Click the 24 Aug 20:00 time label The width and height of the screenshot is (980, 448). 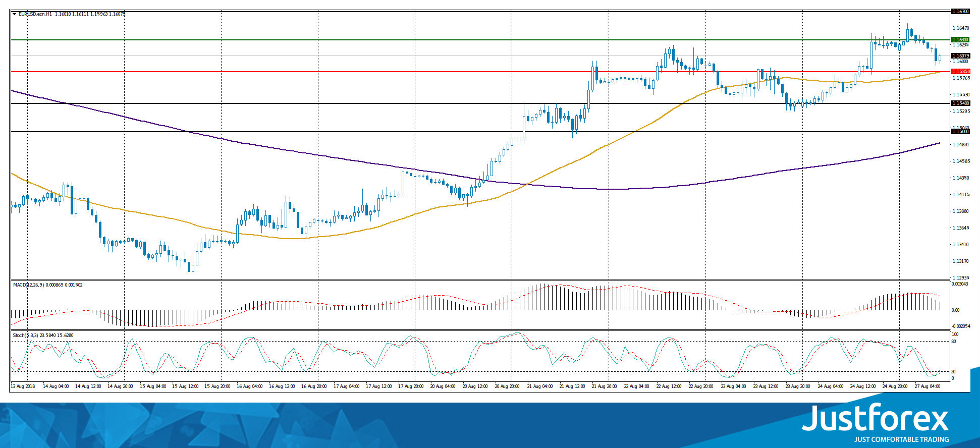tap(896, 386)
